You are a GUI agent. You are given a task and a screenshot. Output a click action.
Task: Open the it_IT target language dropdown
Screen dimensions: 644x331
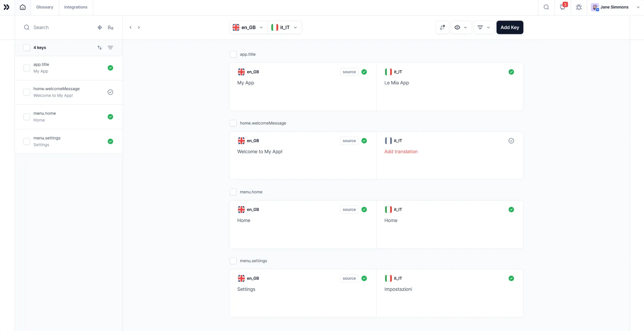pyautogui.click(x=284, y=27)
